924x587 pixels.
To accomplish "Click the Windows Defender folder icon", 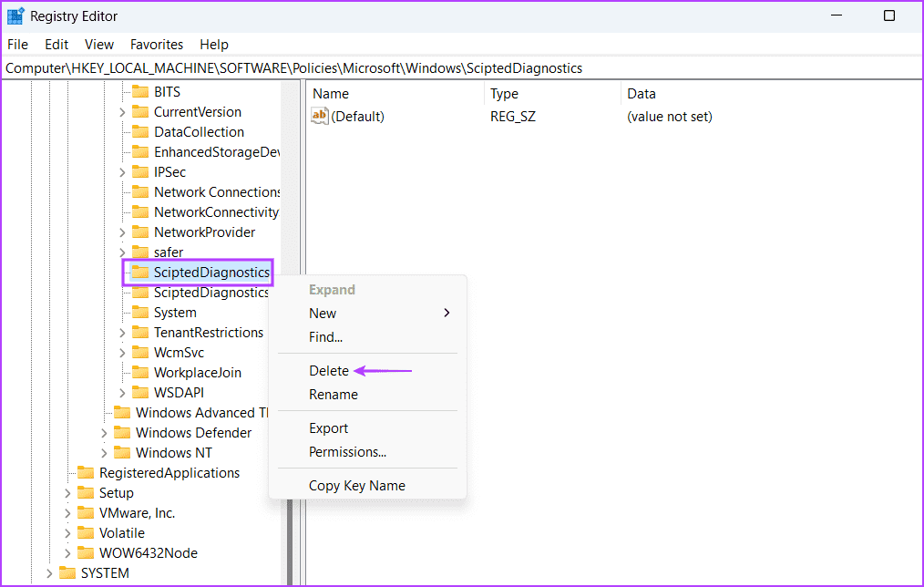I will point(122,432).
